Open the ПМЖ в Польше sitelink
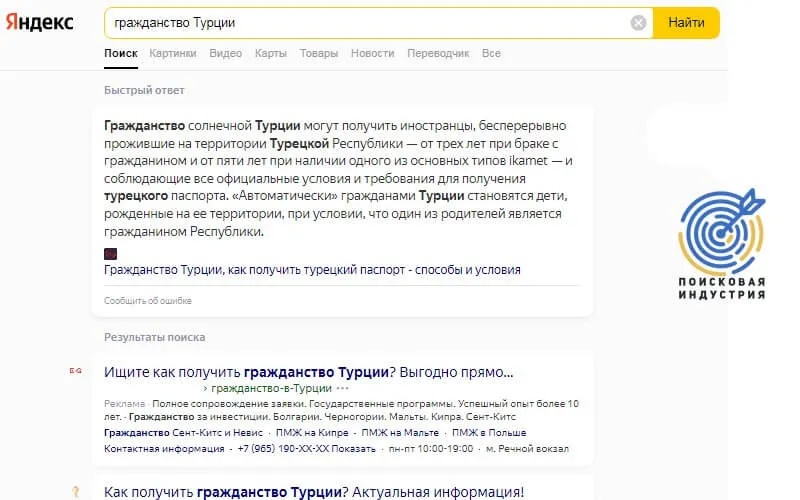Viewport: 800px width, 500px height. click(x=489, y=433)
